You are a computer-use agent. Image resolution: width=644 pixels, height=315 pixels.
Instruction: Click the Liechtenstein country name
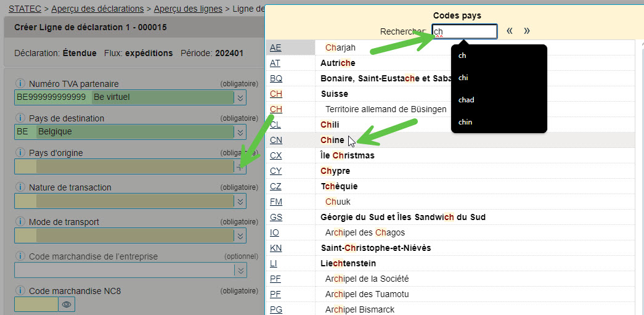tap(348, 263)
